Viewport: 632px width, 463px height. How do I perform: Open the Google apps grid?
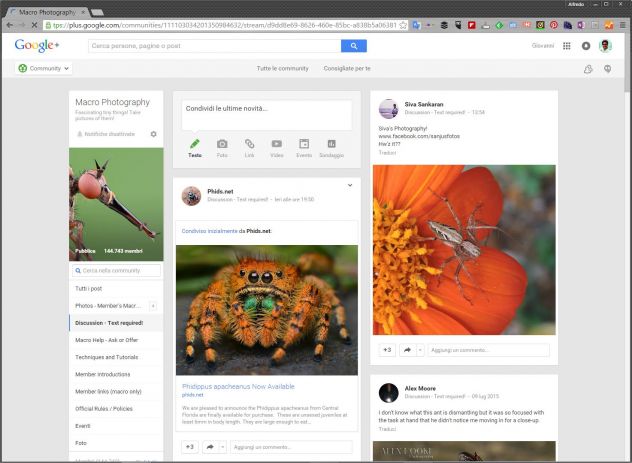tap(567, 46)
